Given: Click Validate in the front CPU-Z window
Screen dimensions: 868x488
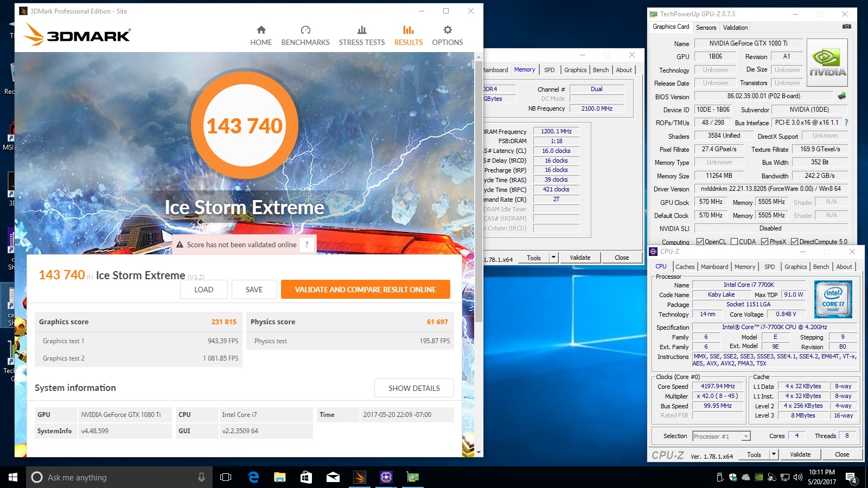Looking at the screenshot, I should 800,454.
